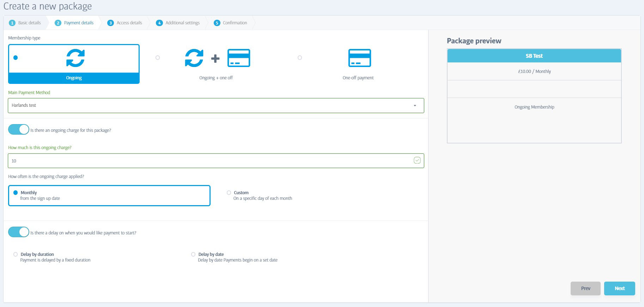Click 'On a specific day of each month'

(263, 198)
